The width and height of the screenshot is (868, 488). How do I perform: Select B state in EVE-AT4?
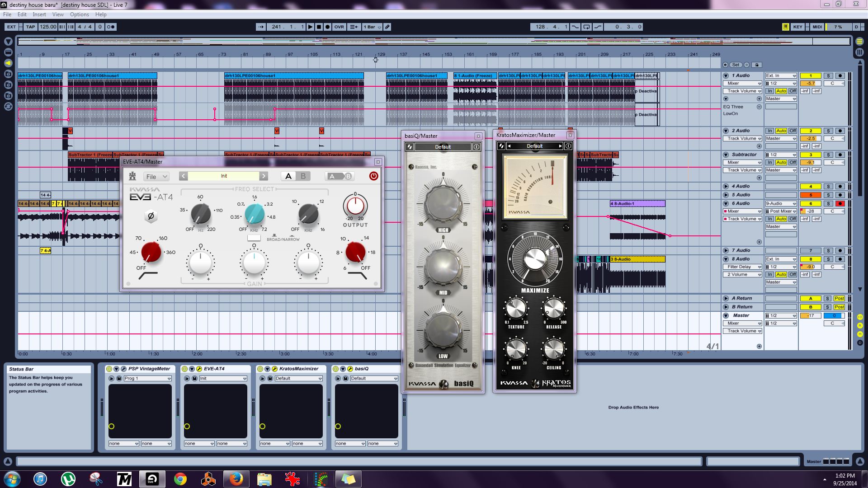pos(303,176)
